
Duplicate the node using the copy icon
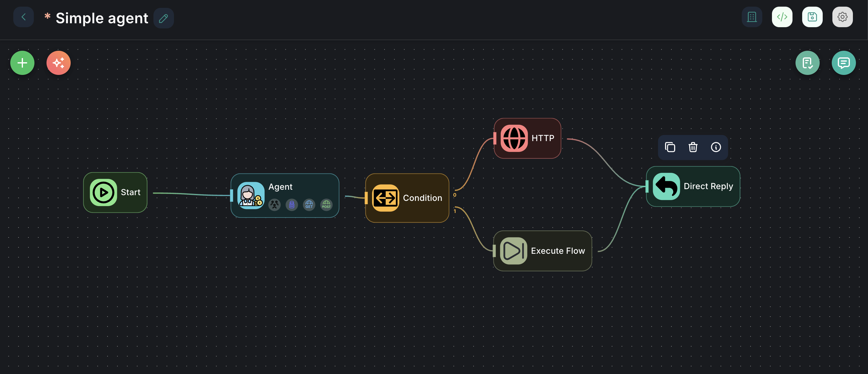click(x=670, y=147)
